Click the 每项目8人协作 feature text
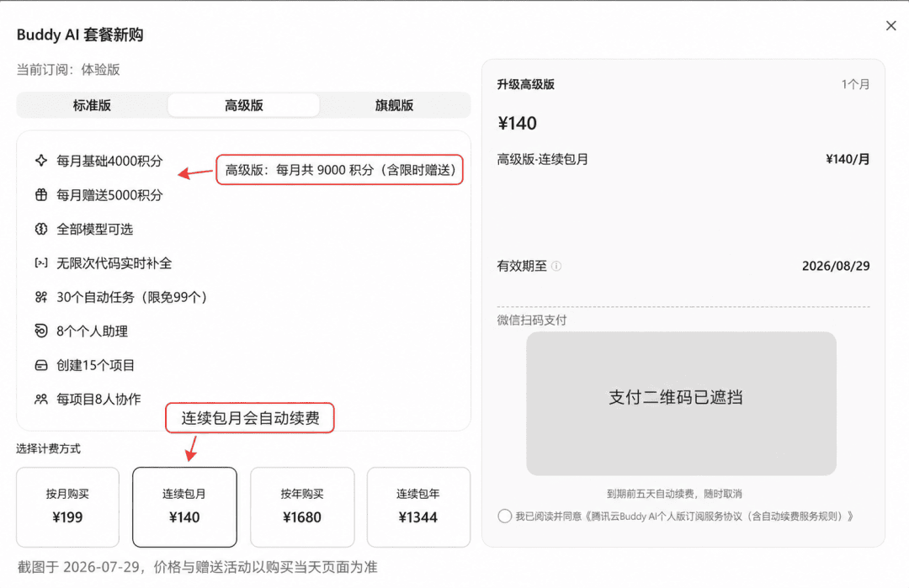This screenshot has height=588, width=909. coord(98,399)
